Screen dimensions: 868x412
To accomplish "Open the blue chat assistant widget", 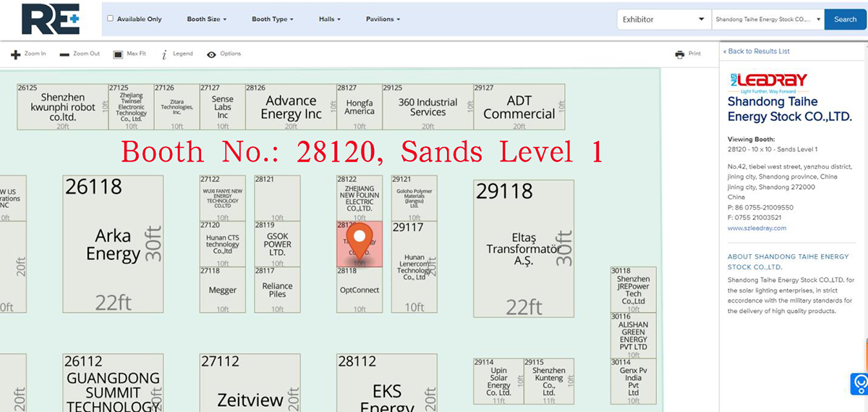I will 859,383.
